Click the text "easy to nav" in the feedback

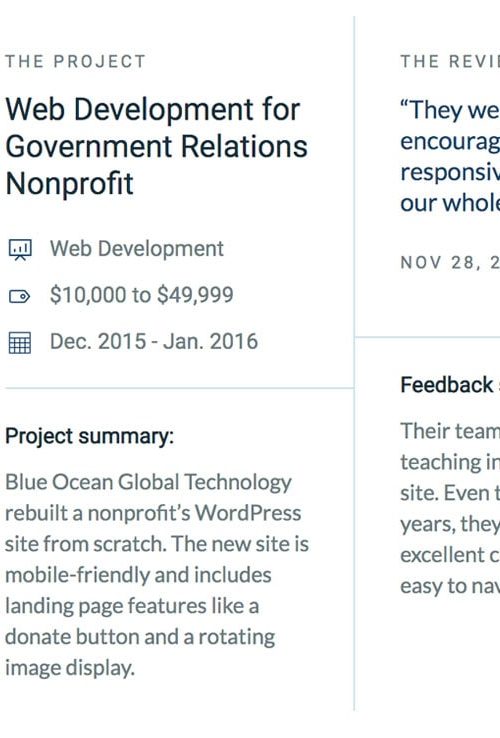450,586
